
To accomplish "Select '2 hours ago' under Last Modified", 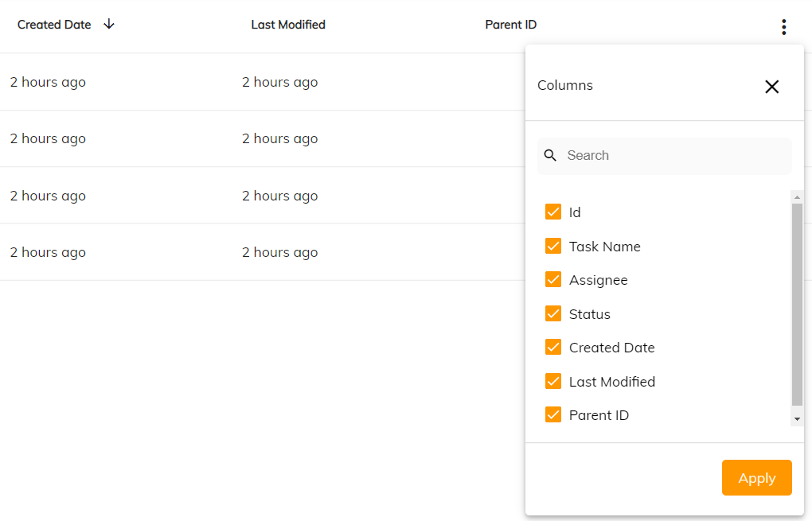I will pyautogui.click(x=279, y=82).
